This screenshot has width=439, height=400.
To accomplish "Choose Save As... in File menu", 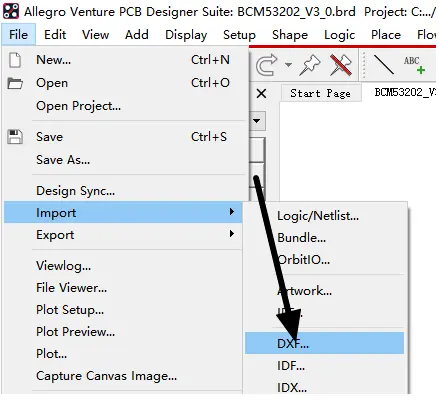I will [x=63, y=160].
